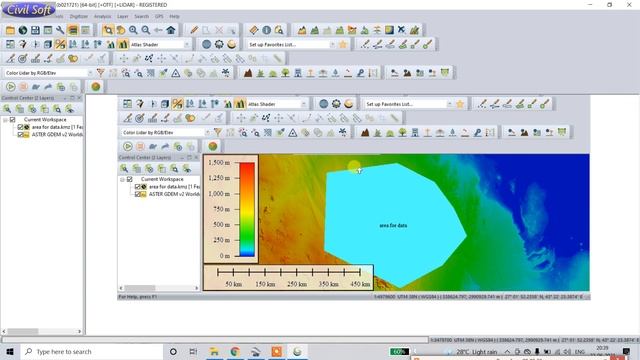Viewport: 640px width, 360px height.
Task: Click the orange-green sphere icon beside top play toolbar
Action: click(x=96, y=87)
